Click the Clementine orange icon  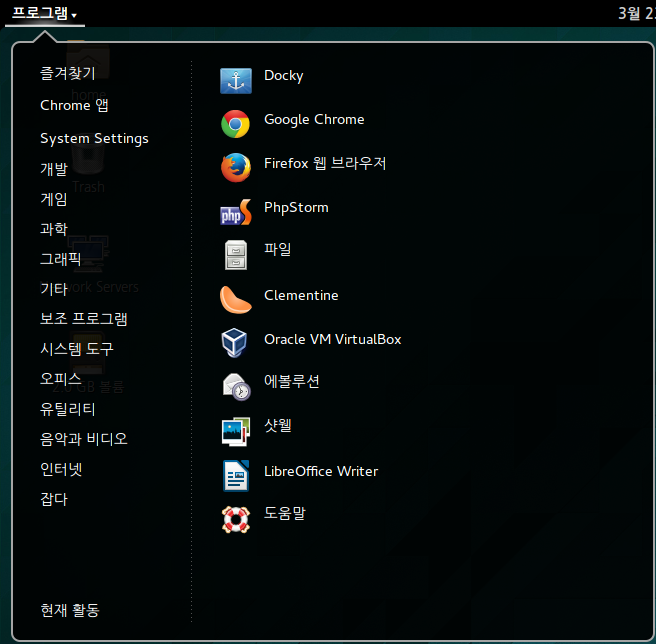(x=236, y=300)
